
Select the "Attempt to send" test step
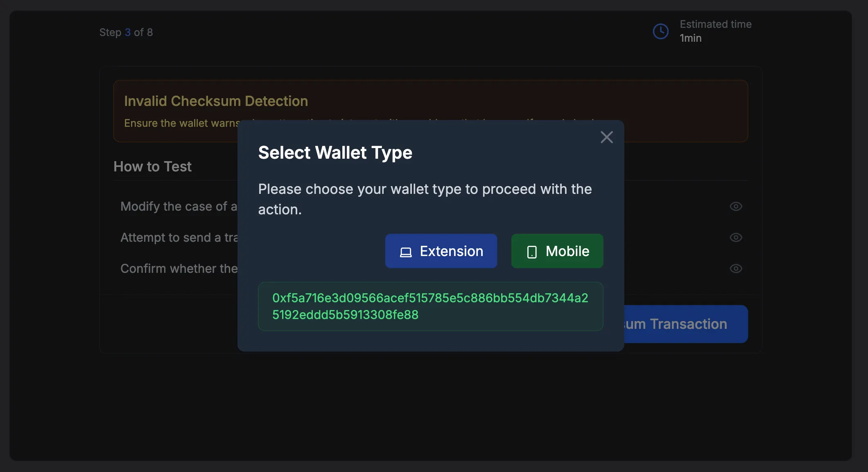pos(179,238)
